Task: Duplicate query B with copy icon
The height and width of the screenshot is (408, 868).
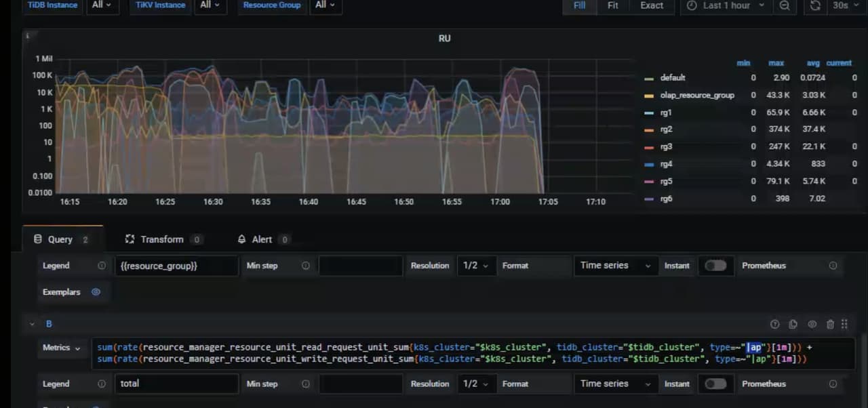Action: click(793, 325)
